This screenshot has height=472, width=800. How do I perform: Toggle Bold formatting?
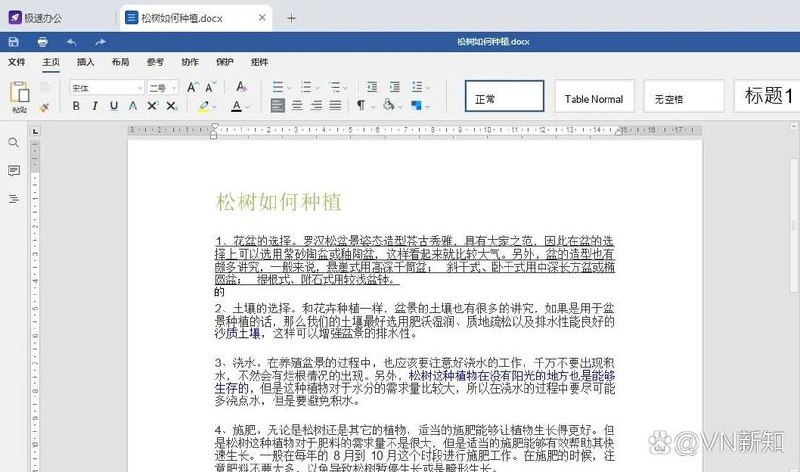click(76, 106)
